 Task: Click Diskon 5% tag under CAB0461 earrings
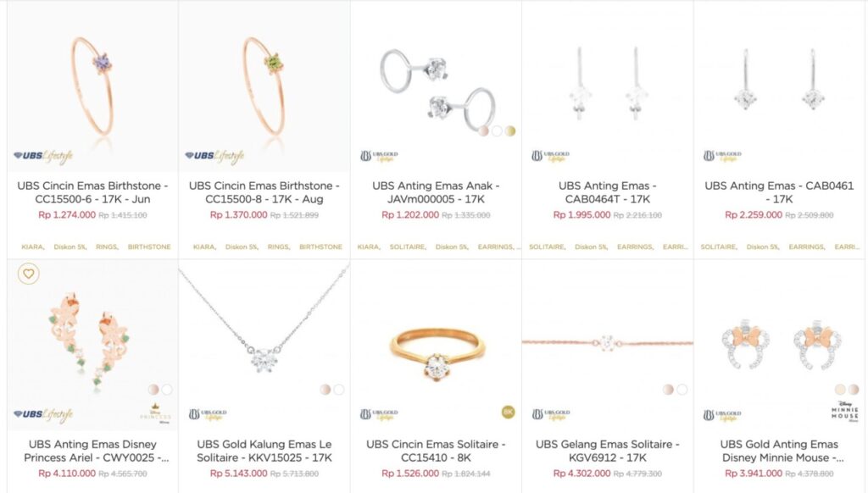[763, 246]
